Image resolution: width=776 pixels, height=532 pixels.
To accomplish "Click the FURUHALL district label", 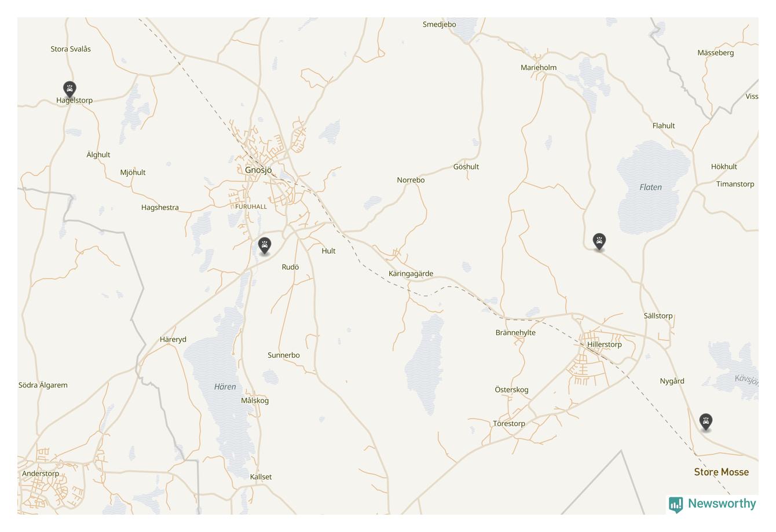I will pos(251,207).
